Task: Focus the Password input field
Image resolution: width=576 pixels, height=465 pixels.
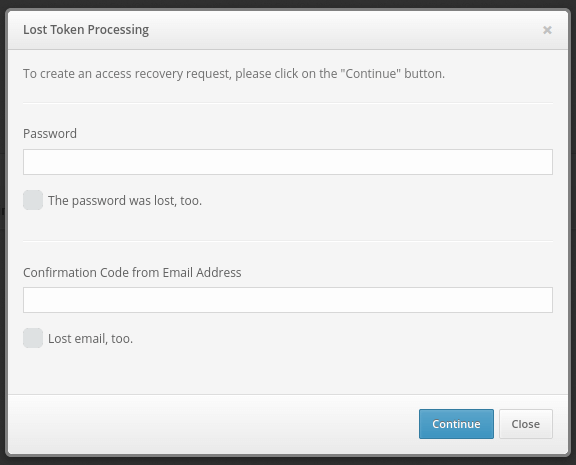Action: (288, 162)
